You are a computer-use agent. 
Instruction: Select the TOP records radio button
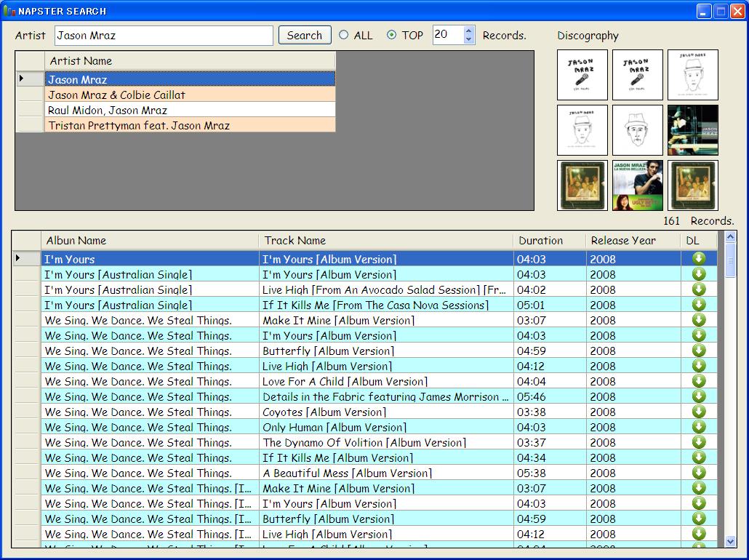391,35
